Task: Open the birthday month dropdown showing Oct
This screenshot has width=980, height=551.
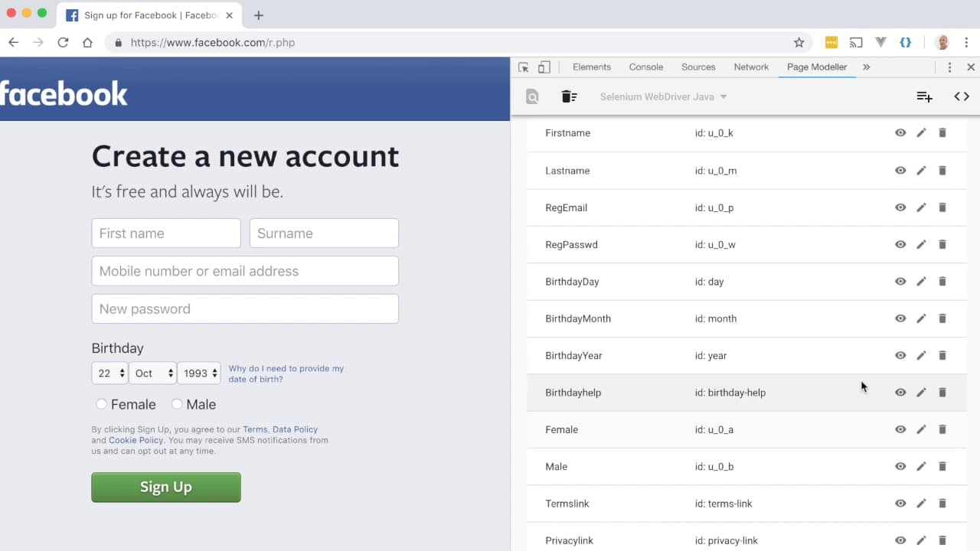Action: tap(152, 373)
